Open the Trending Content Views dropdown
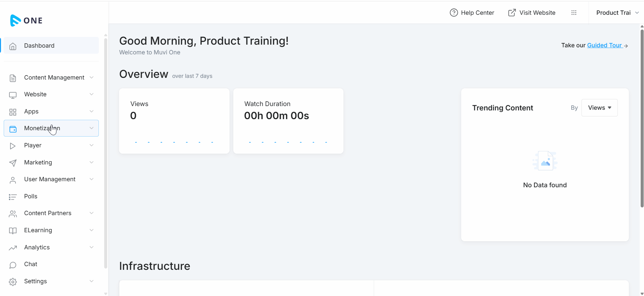The image size is (644, 296). point(599,108)
